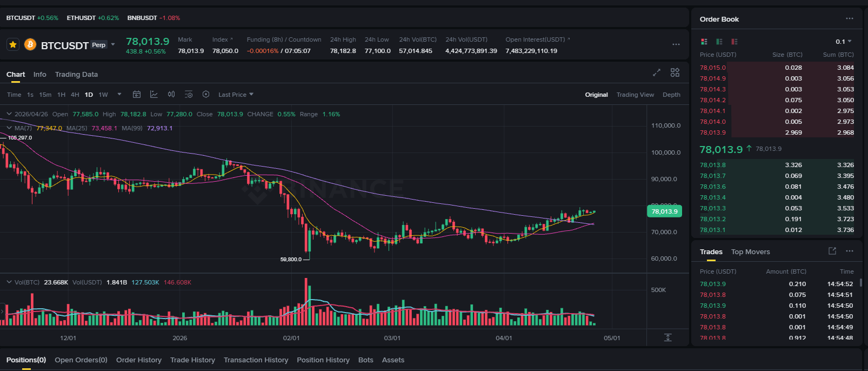Open the Bots tab
This screenshot has height=371, width=868.
point(366,360)
